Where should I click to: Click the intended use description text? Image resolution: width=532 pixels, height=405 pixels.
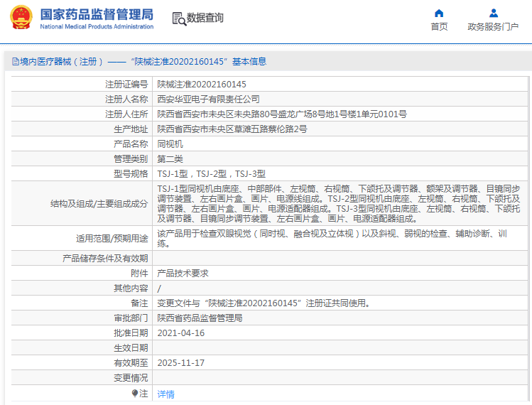[332, 238]
